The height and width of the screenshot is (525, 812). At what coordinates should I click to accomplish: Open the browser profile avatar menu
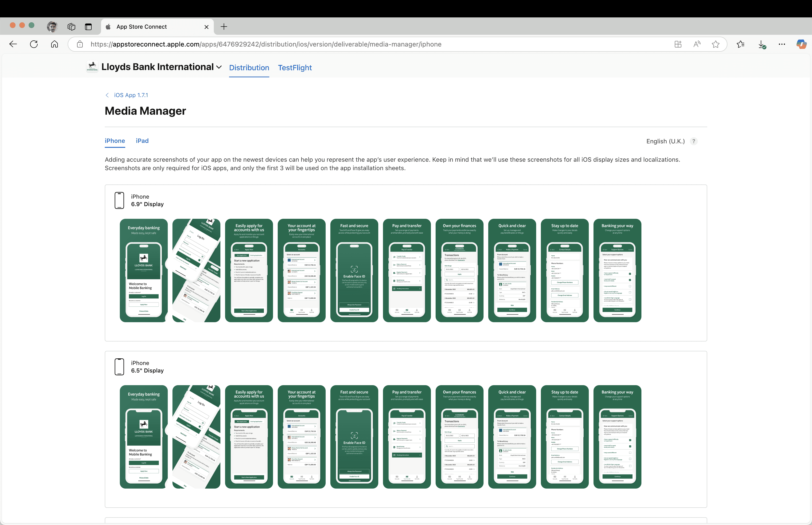(52, 27)
